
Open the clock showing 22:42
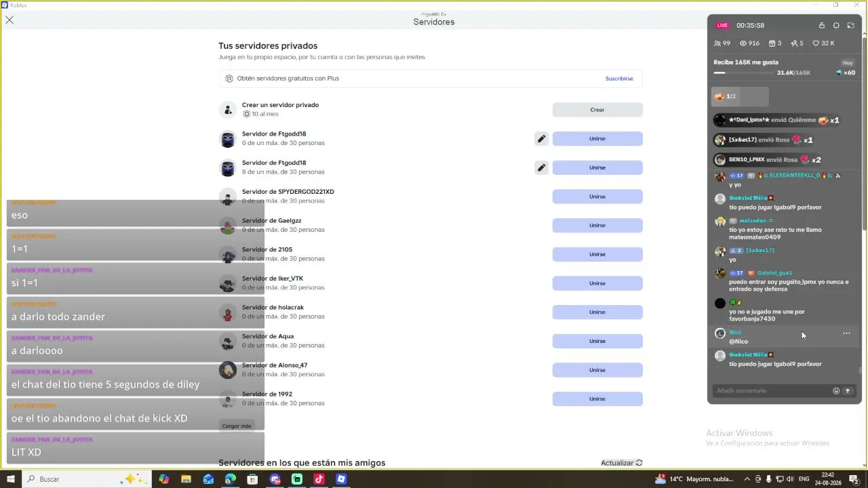(827, 479)
